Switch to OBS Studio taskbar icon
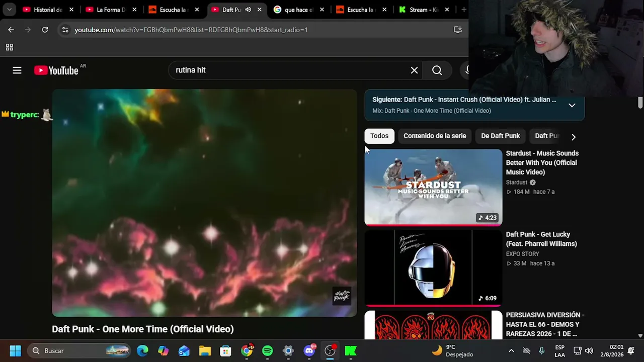The width and height of the screenshot is (644, 362). [x=330, y=350]
